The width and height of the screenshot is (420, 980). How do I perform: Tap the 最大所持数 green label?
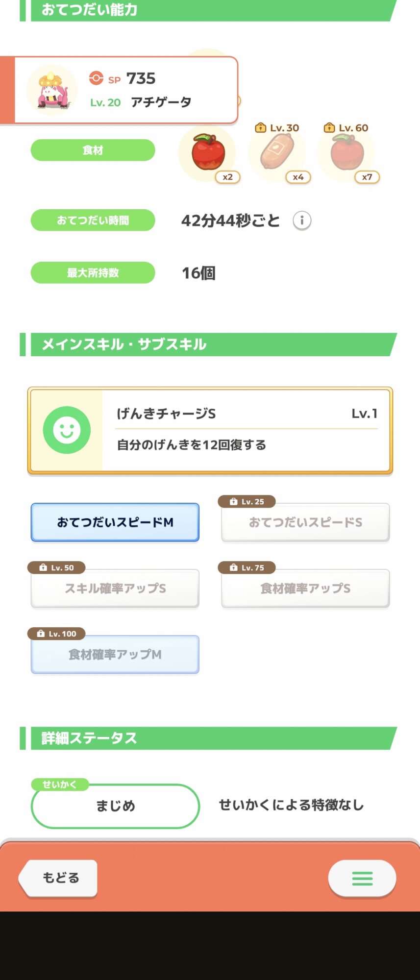tap(93, 273)
